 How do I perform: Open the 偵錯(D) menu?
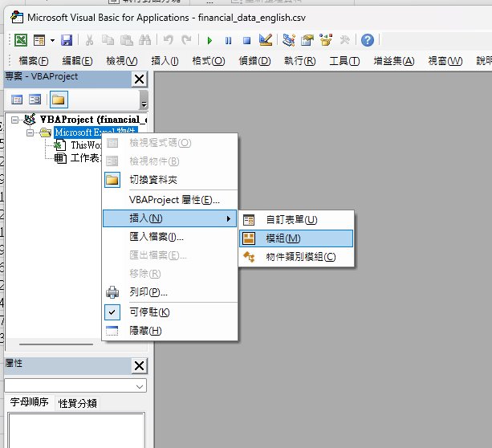[x=254, y=60]
